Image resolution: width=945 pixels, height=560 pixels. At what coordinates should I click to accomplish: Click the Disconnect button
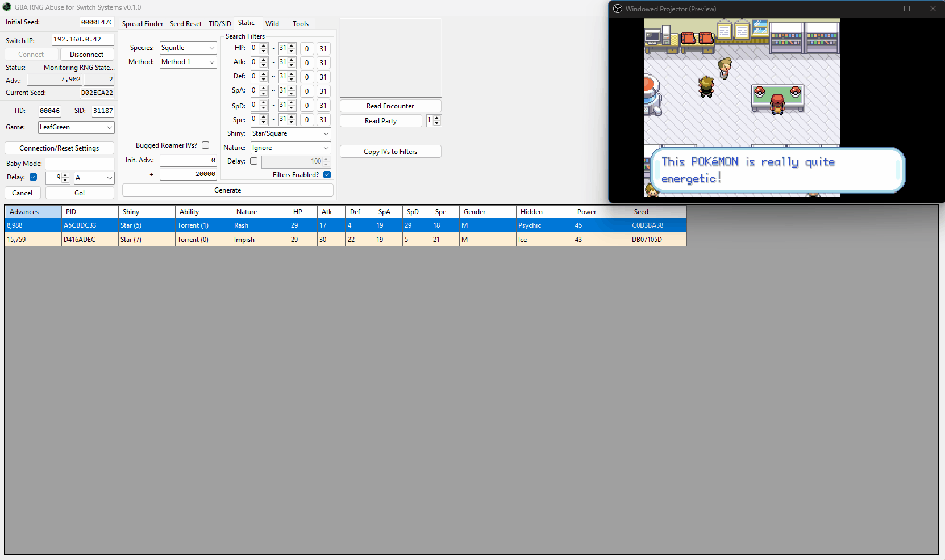(x=87, y=55)
